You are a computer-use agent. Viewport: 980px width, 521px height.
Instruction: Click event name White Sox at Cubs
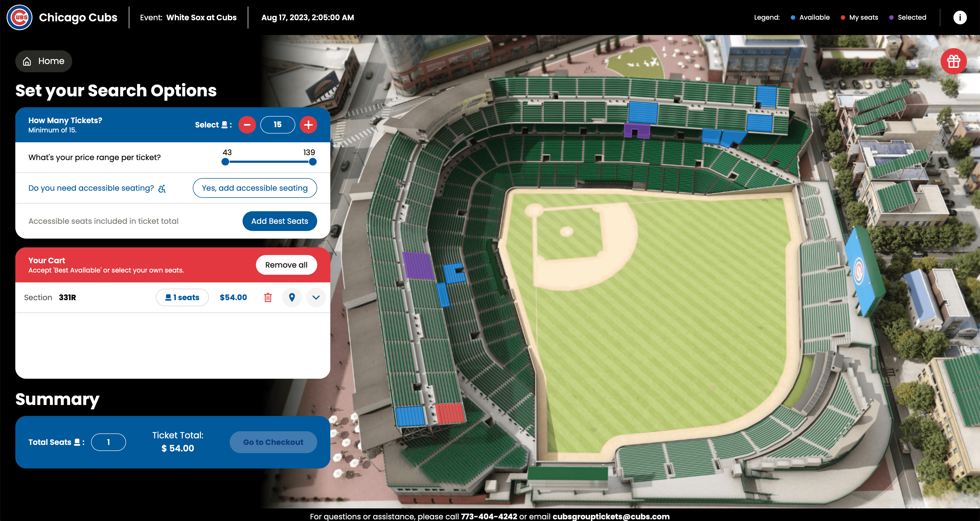point(201,18)
